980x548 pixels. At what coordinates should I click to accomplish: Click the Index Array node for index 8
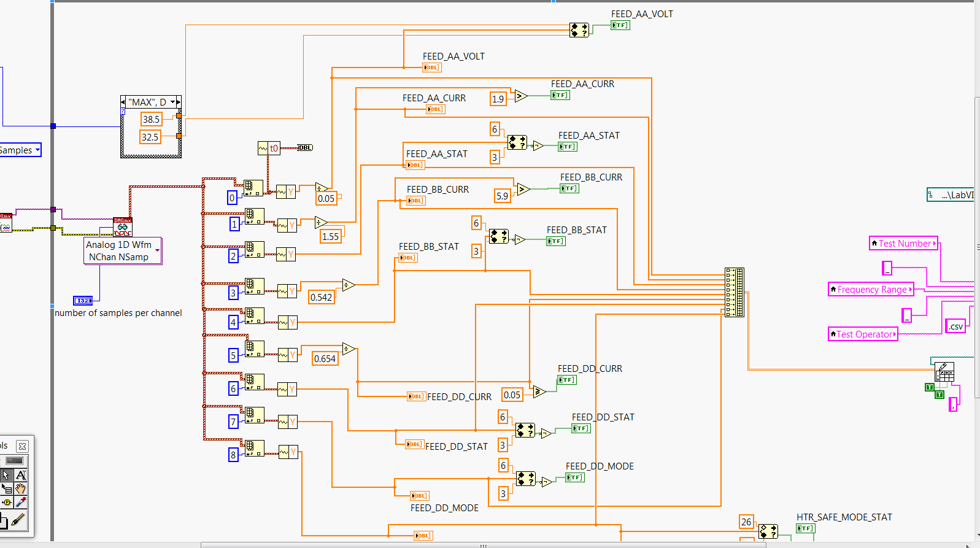tap(254, 448)
